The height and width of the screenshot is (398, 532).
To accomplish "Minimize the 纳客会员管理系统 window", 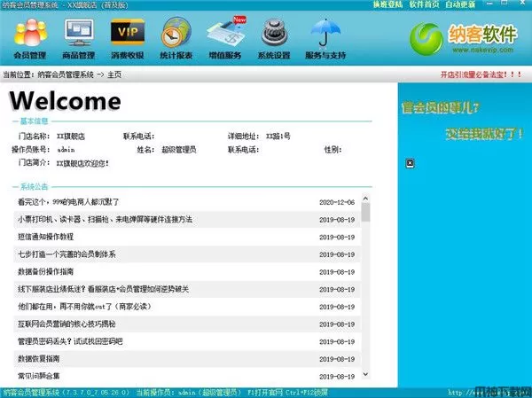I will 489,4.
